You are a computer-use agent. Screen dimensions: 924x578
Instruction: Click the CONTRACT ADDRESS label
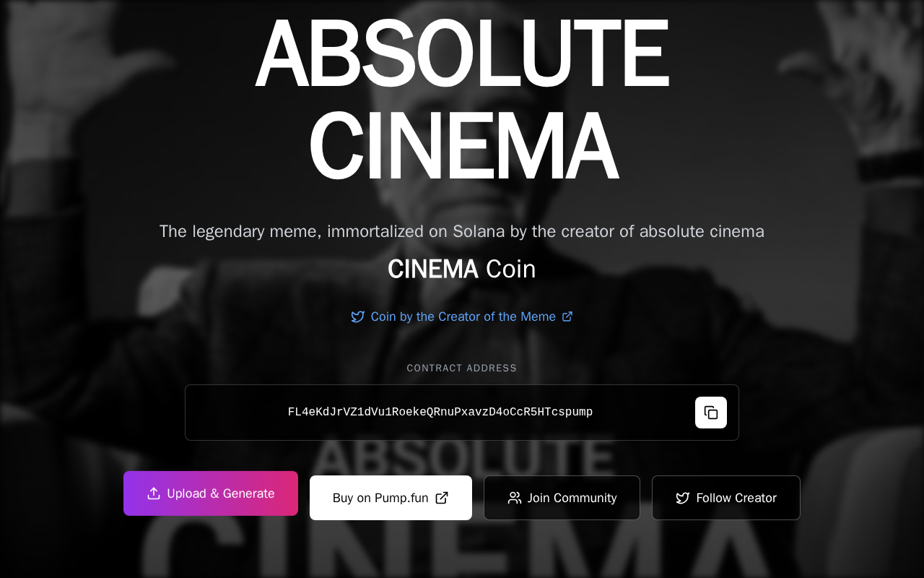pos(462,368)
